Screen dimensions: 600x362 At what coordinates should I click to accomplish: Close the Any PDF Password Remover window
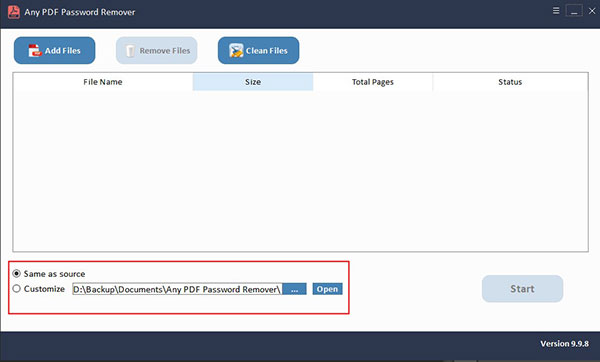tap(592, 11)
